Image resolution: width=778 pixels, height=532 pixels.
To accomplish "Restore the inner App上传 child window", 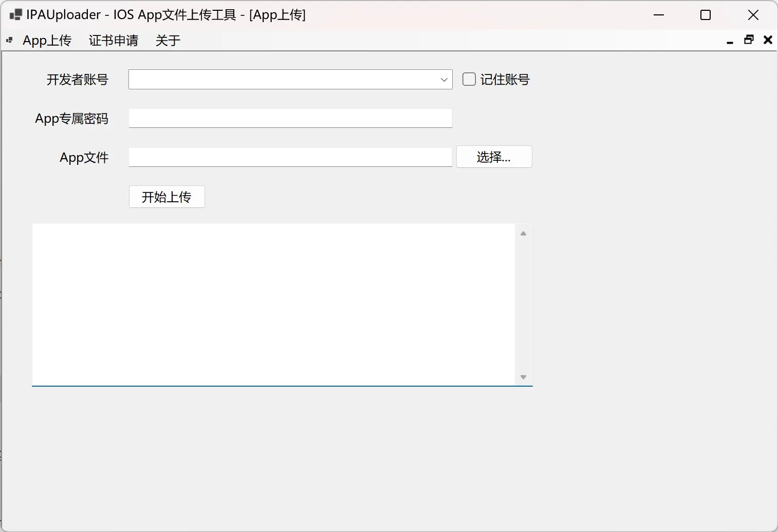I will click(x=749, y=40).
